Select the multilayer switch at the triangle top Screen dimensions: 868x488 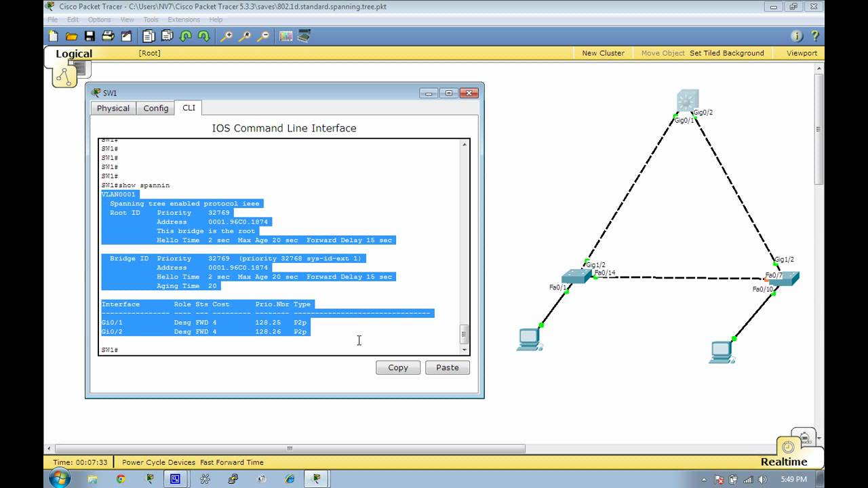[x=687, y=101]
